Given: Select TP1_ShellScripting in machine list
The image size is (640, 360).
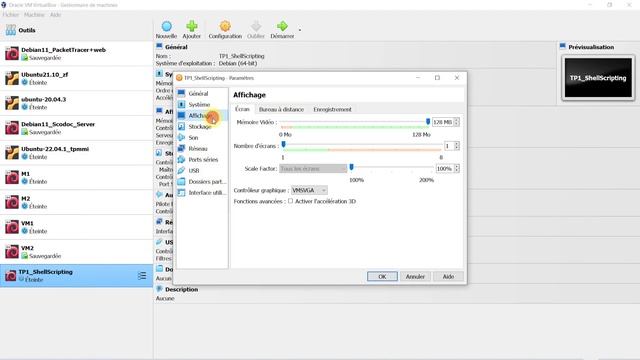Looking at the screenshot, I should pos(76,276).
